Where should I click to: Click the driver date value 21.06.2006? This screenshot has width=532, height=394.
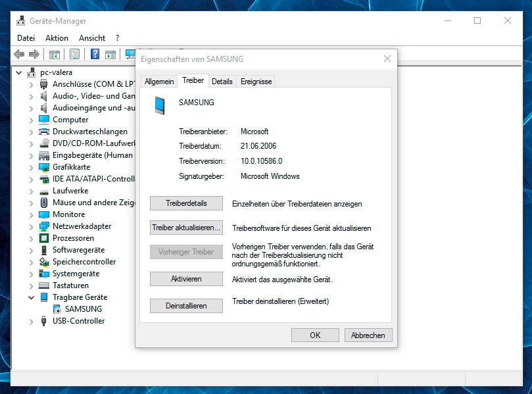[258, 146]
